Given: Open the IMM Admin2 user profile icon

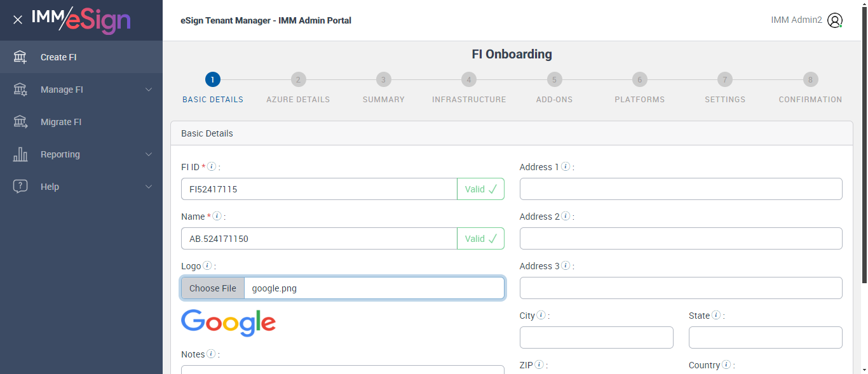Looking at the screenshot, I should pos(834,20).
